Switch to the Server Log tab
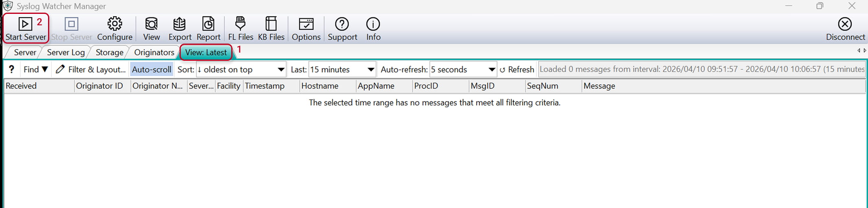Image resolution: width=868 pixels, height=208 pixels. tap(66, 52)
